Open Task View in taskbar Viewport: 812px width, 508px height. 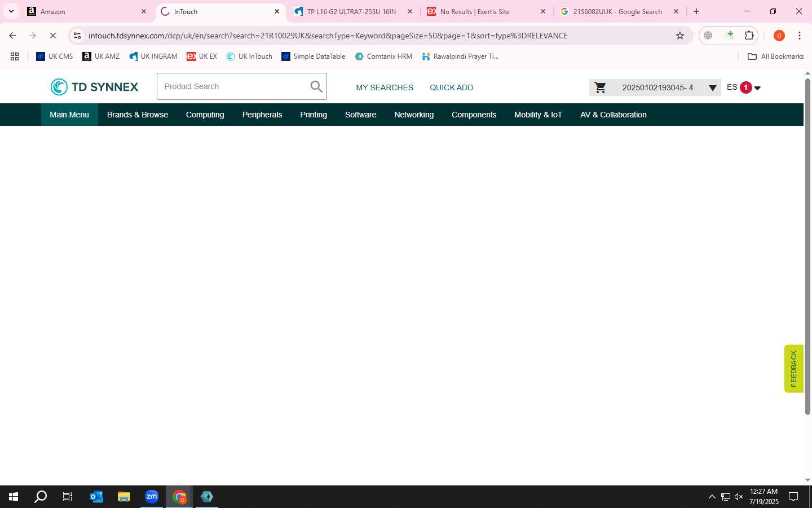coord(68,497)
